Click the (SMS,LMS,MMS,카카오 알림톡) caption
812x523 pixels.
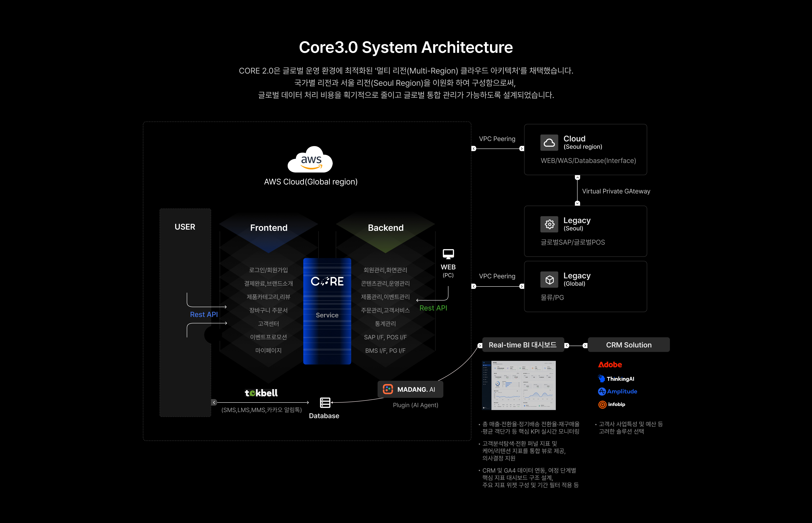click(x=261, y=410)
